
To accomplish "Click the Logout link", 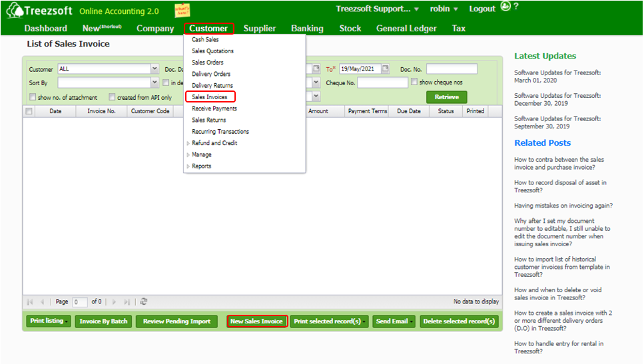I will (482, 9).
